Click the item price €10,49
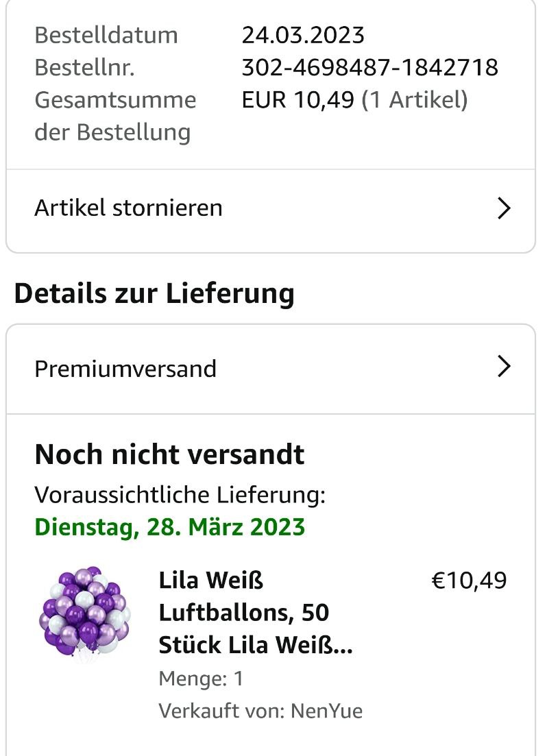 click(x=469, y=581)
